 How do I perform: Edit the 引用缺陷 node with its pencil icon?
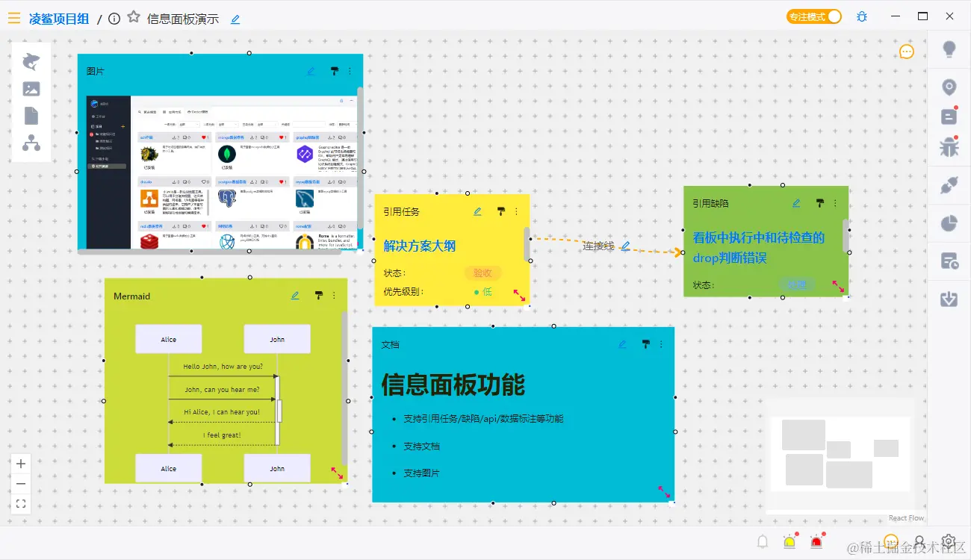797,203
